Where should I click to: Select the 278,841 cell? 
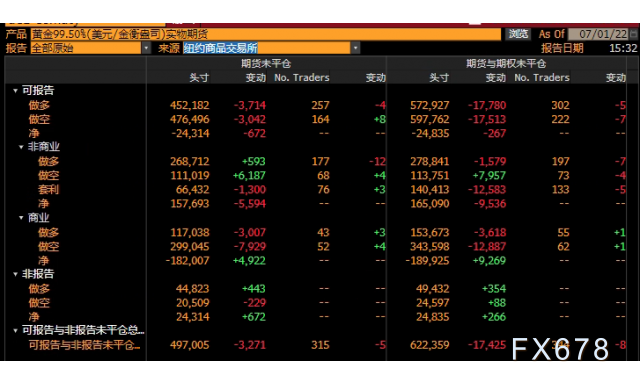pyautogui.click(x=429, y=162)
